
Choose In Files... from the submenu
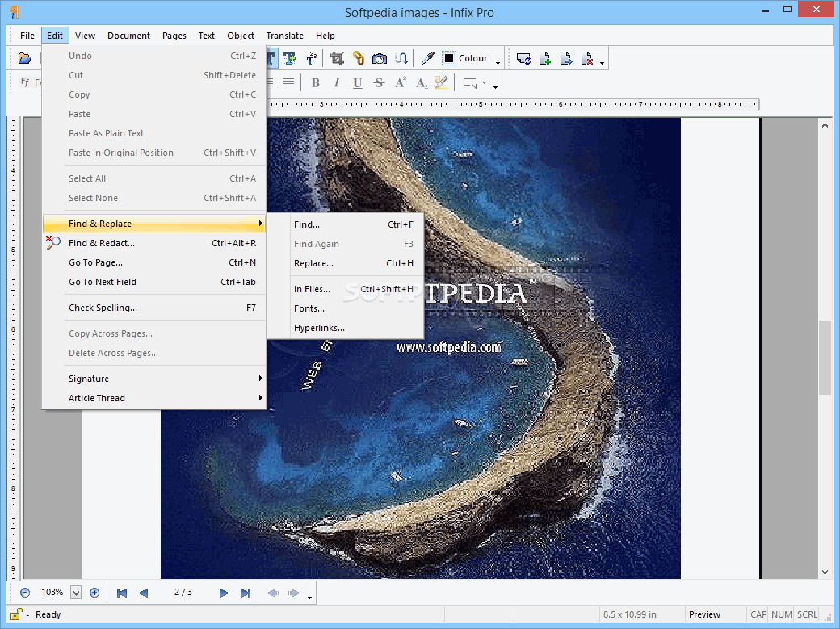[x=346, y=289]
